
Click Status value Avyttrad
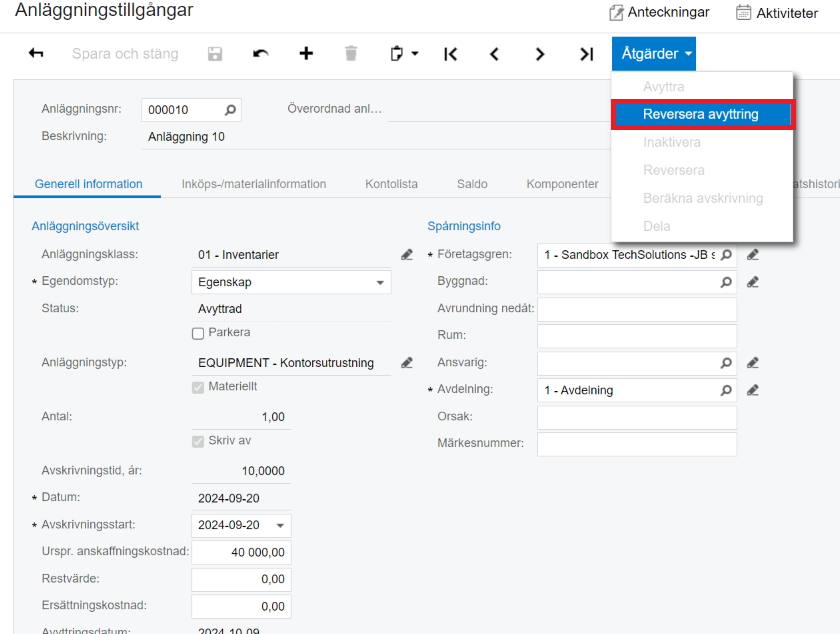pos(220,309)
